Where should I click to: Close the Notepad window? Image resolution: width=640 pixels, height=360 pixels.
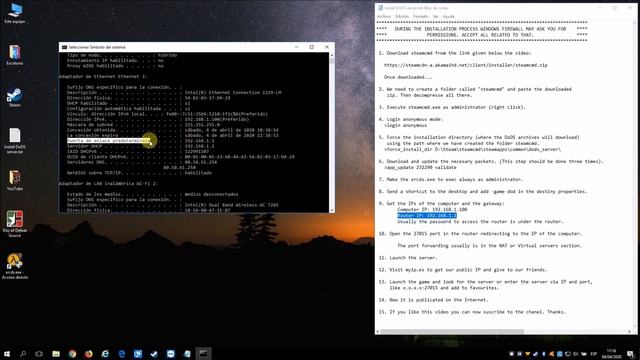point(629,8)
